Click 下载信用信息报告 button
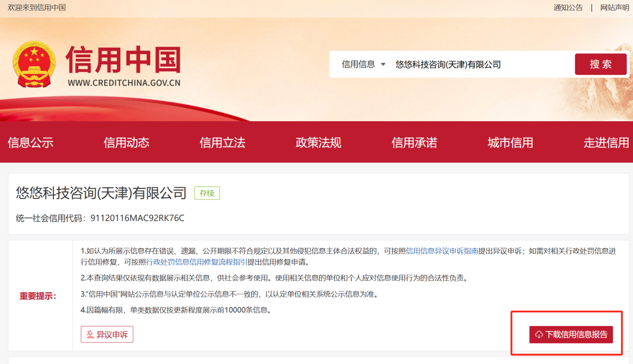Image resolution: width=633 pixels, height=364 pixels. (571, 335)
